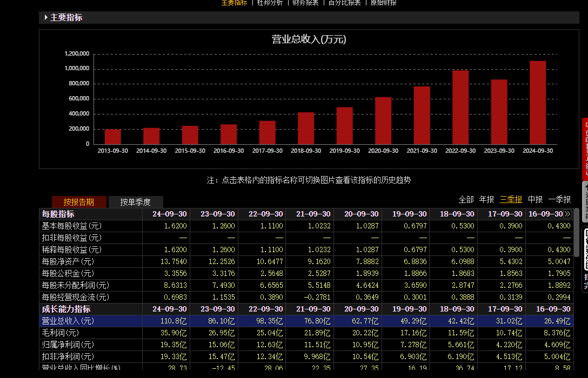Click the >> arrow to show more periods

point(567,214)
